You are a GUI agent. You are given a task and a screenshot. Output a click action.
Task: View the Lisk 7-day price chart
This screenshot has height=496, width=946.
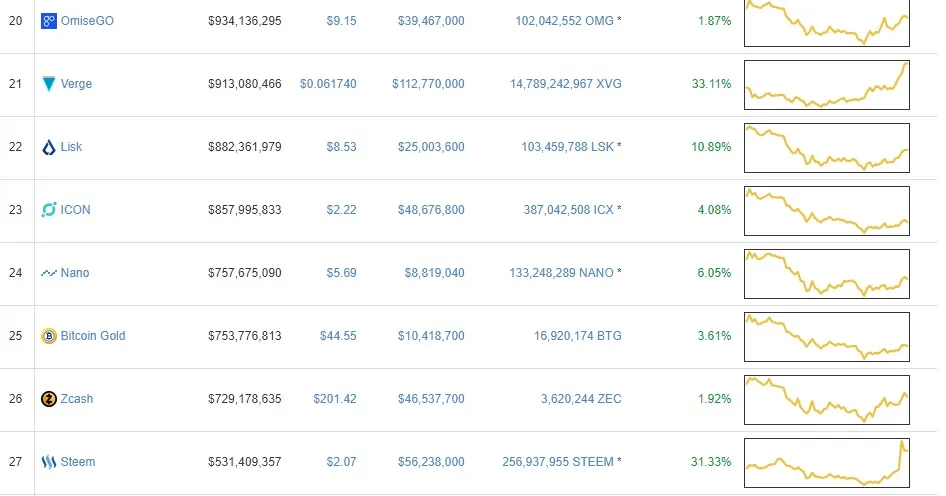click(x=827, y=148)
